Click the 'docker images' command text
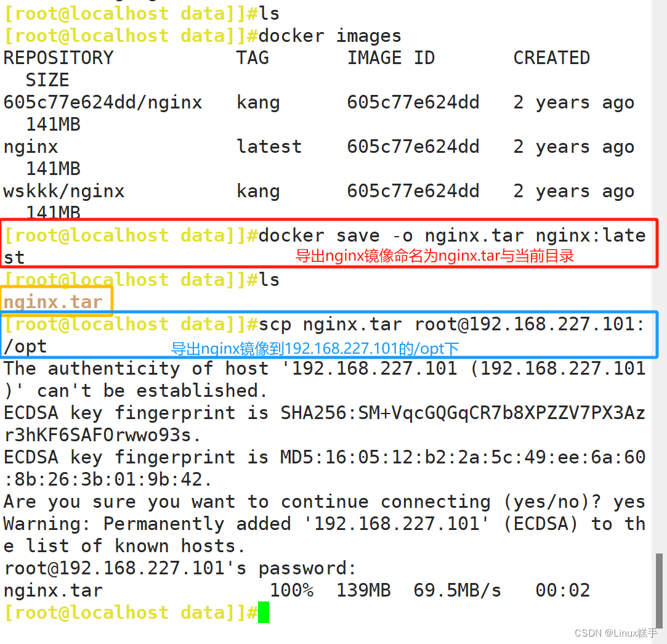 pyautogui.click(x=329, y=36)
